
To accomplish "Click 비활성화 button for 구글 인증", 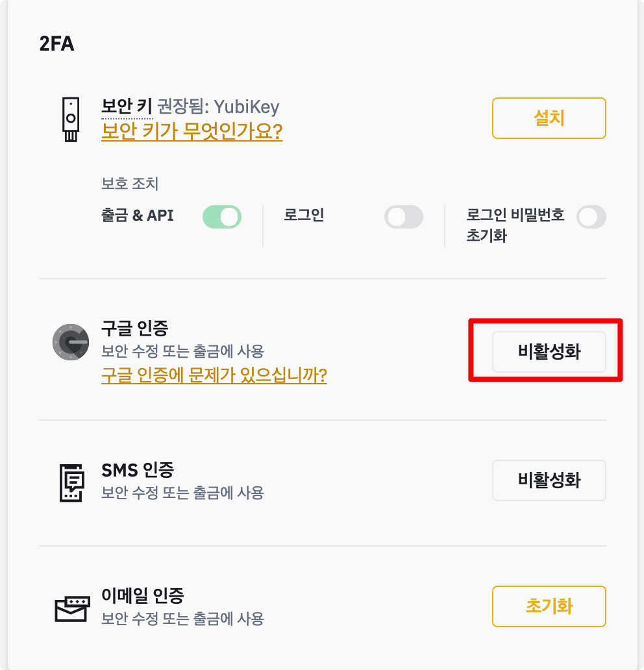I will [549, 352].
